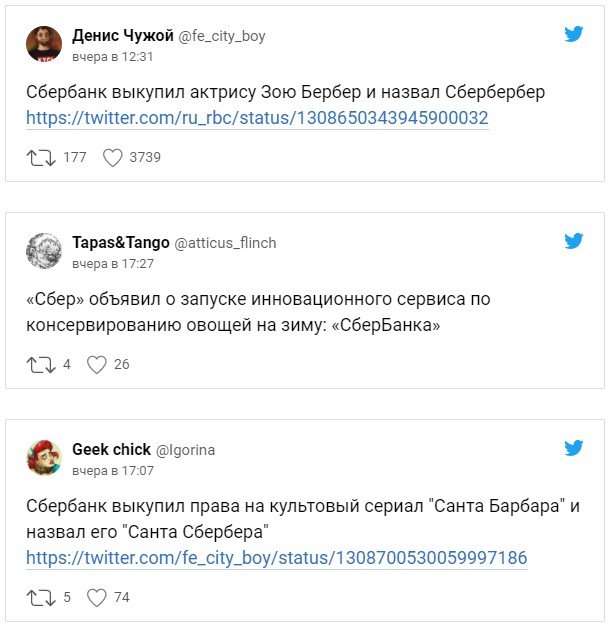Click Twitter bird icon on Geek chick tweet
The height and width of the screenshot is (626, 608).
point(573,448)
